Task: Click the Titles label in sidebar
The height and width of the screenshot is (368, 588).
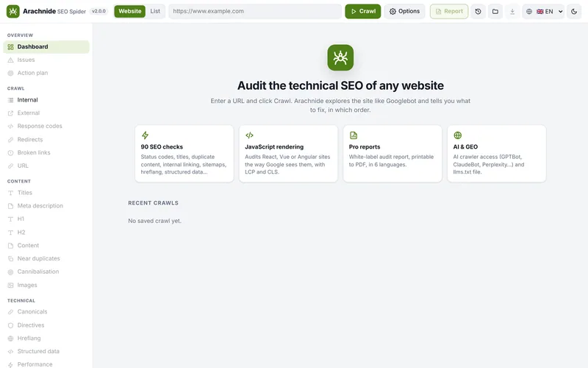Action: click(x=25, y=193)
